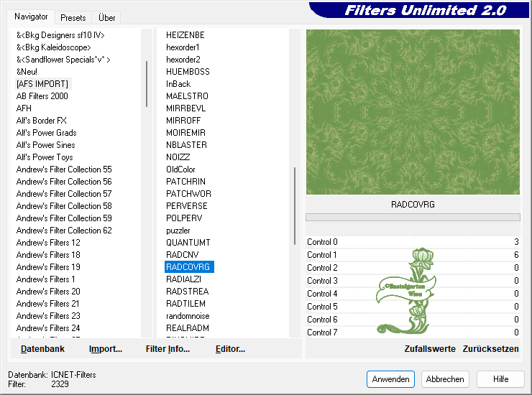
Task: Select &<Bkg Kaleidoscope> category
Action: pyautogui.click(x=54, y=47)
